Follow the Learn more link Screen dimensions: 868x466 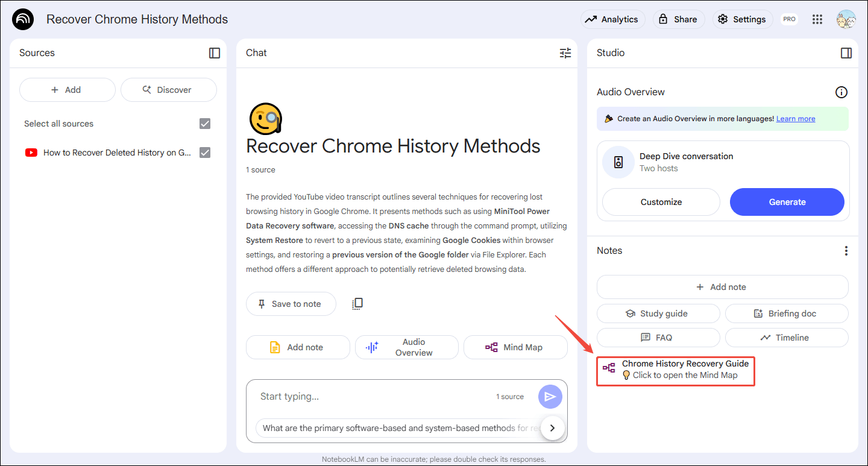point(796,119)
